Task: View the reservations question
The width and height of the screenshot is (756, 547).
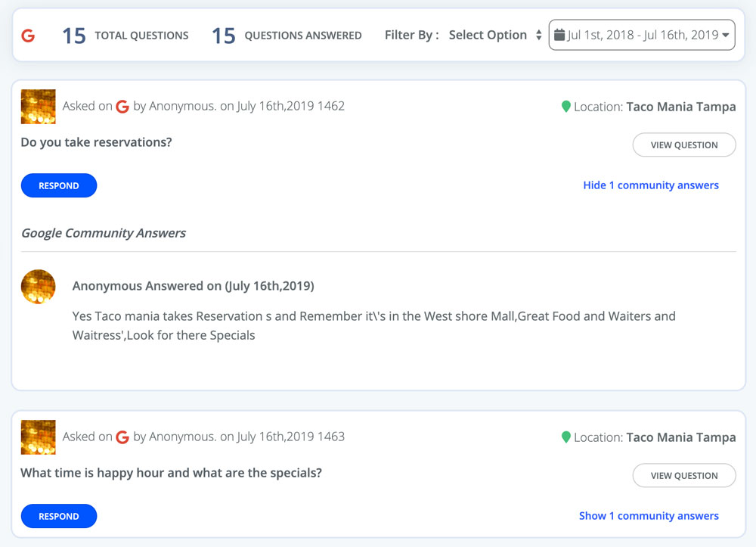Action: point(684,145)
